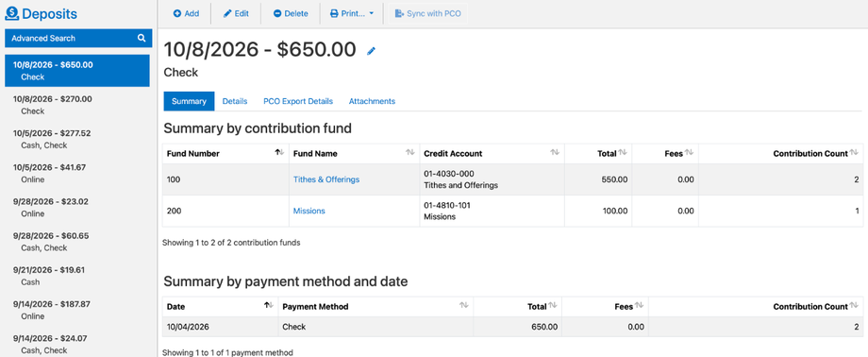Screen dimensions: 868x357
Task: Sort payment table by Contribution Count arrows
Action: [854, 306]
